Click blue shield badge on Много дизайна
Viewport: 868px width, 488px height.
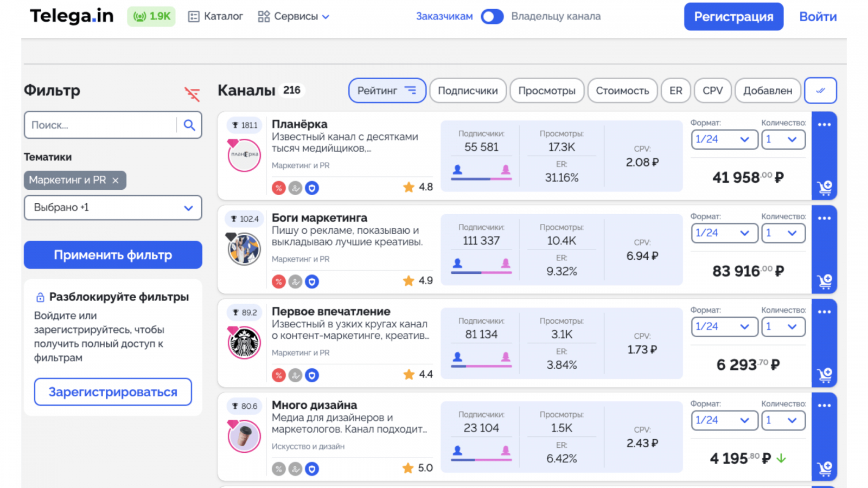[x=312, y=469]
